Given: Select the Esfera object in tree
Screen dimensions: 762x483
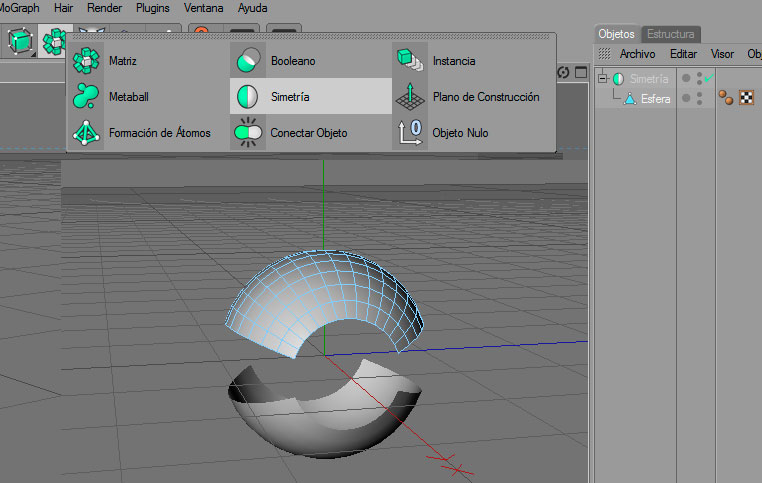Looking at the screenshot, I should click(x=656, y=99).
